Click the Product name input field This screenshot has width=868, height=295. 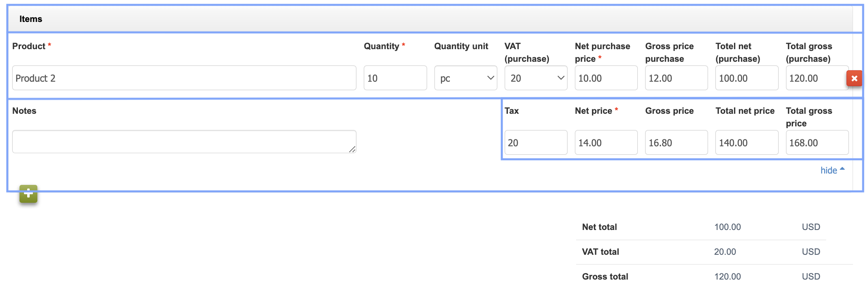pos(184,78)
